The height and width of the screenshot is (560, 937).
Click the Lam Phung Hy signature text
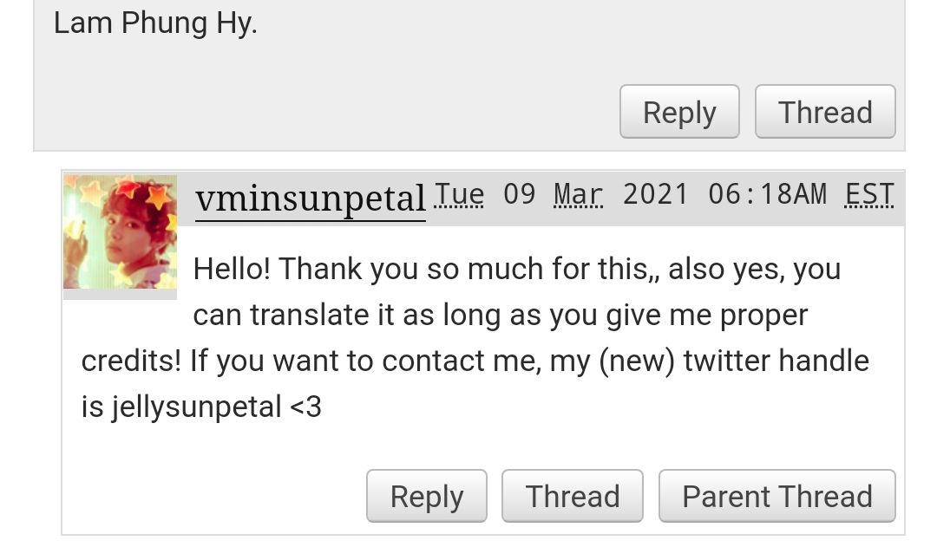coord(155,24)
